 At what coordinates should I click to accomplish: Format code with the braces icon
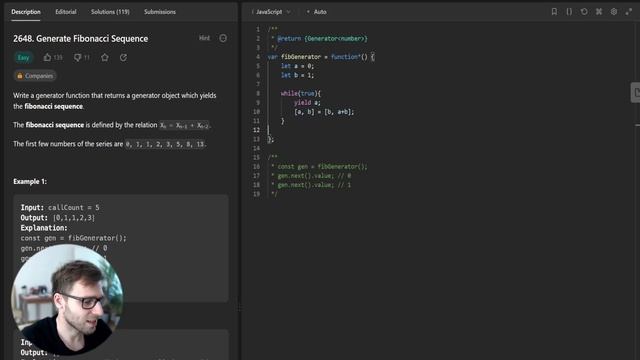[x=569, y=12]
